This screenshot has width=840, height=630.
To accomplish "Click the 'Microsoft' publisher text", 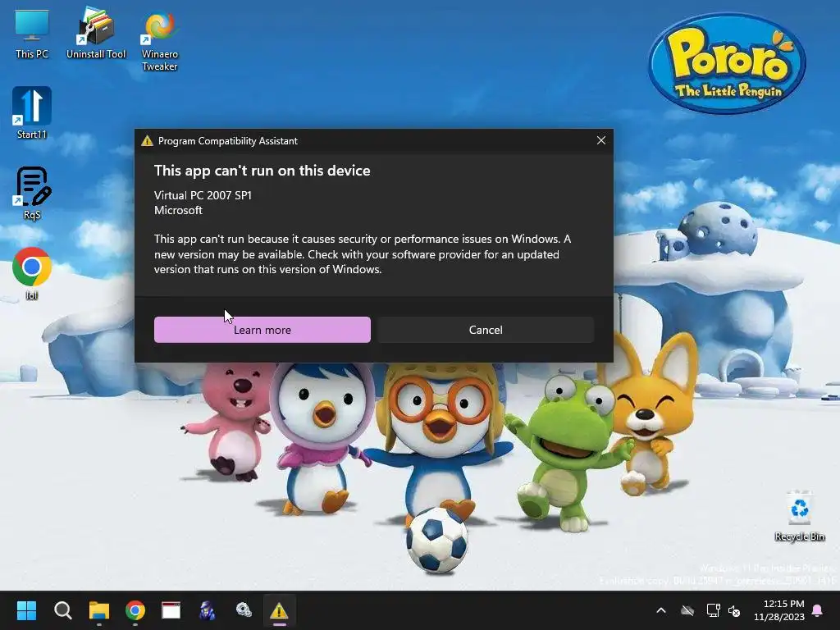I will click(x=178, y=210).
